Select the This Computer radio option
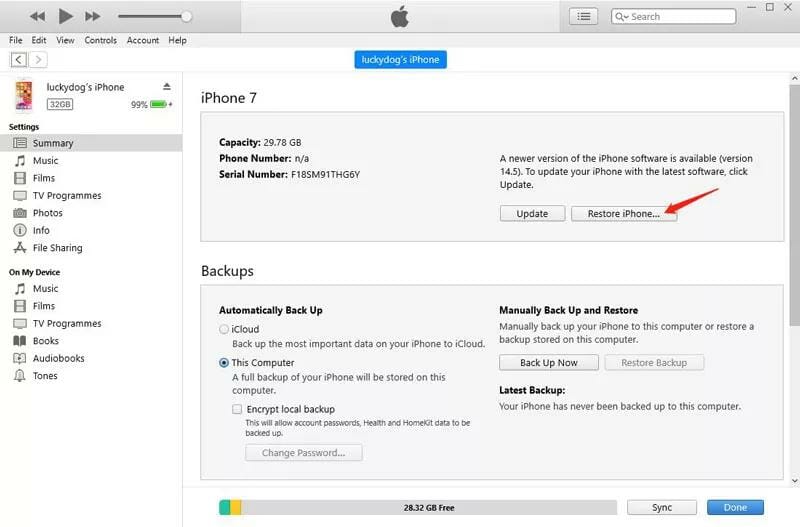 pos(223,363)
